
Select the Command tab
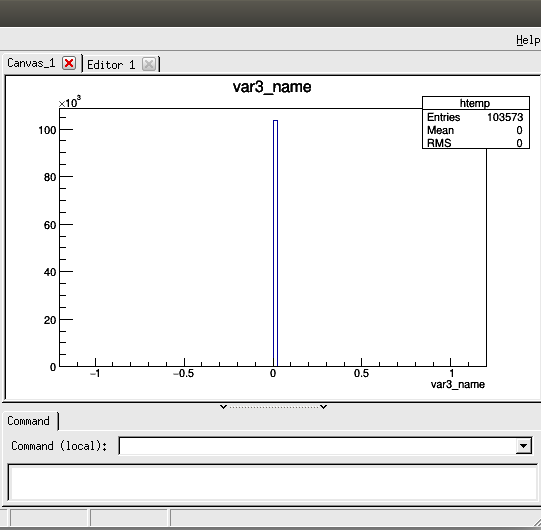point(29,421)
